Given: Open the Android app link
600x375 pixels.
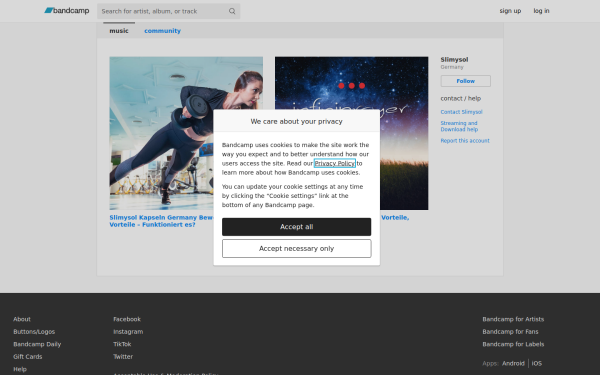Looking at the screenshot, I should tap(513, 363).
